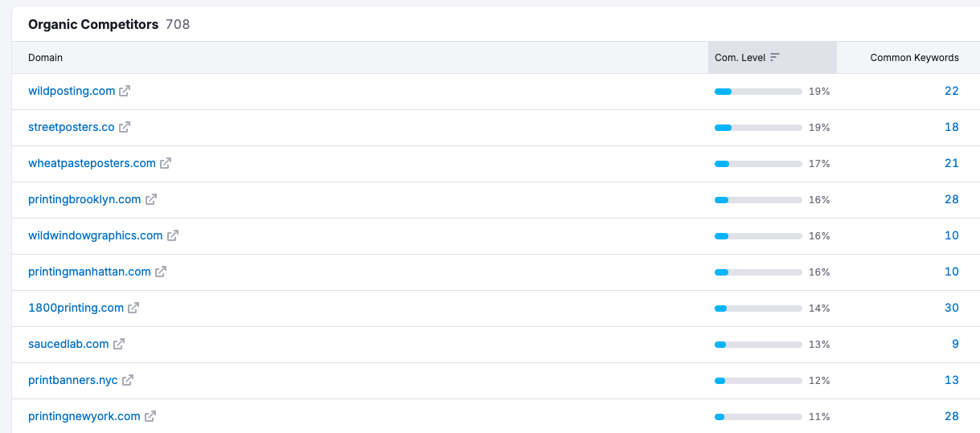Click 28 common keywords for printingbrooklyn.com
980x433 pixels.
click(952, 200)
